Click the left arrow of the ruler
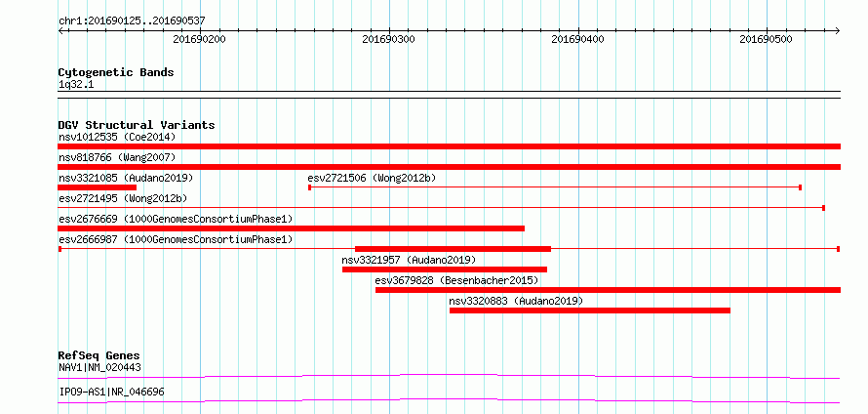This screenshot has width=868, height=414. (x=60, y=30)
